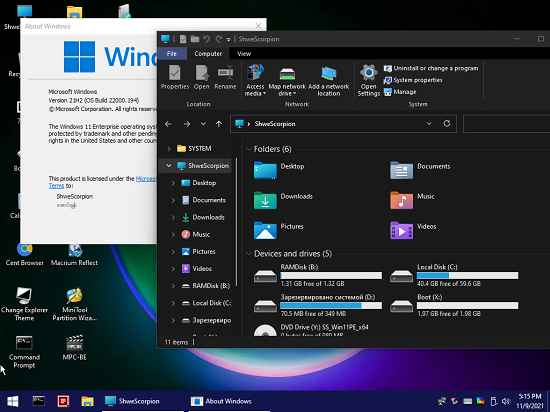Click Uninstall or change a program
Image resolution: width=550 pixels, height=412 pixels.
click(x=431, y=68)
